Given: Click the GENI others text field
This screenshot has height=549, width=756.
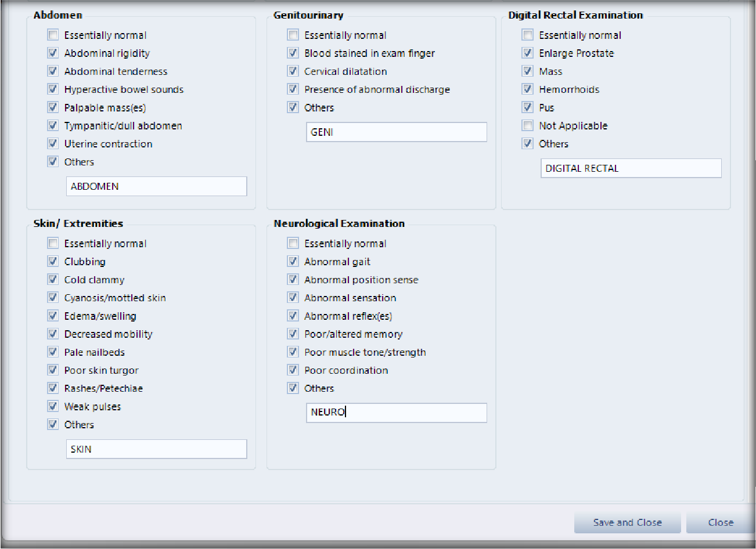Looking at the screenshot, I should 396,132.
